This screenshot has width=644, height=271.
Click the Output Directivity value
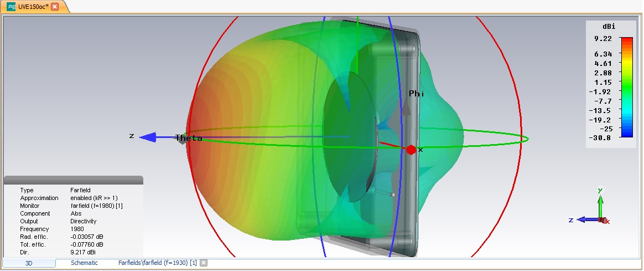coord(84,221)
